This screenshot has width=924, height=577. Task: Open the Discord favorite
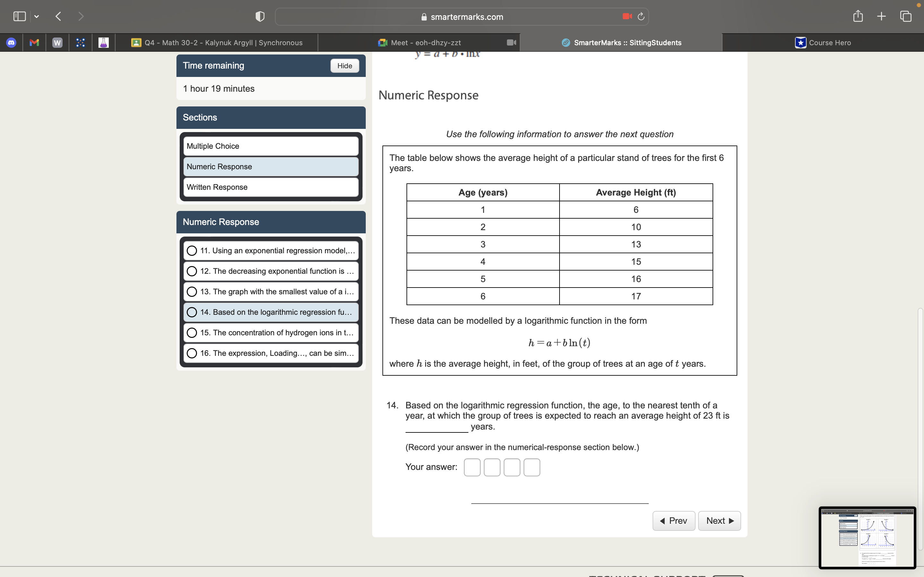click(x=12, y=42)
